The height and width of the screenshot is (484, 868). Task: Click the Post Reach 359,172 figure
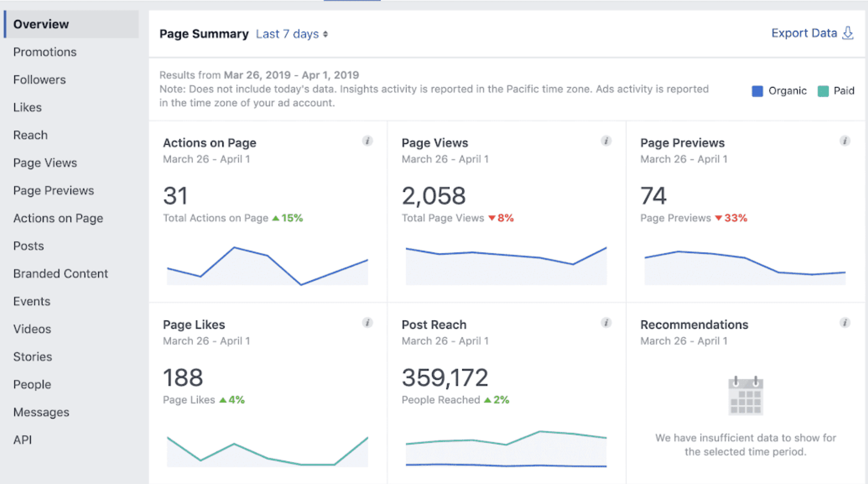click(445, 377)
